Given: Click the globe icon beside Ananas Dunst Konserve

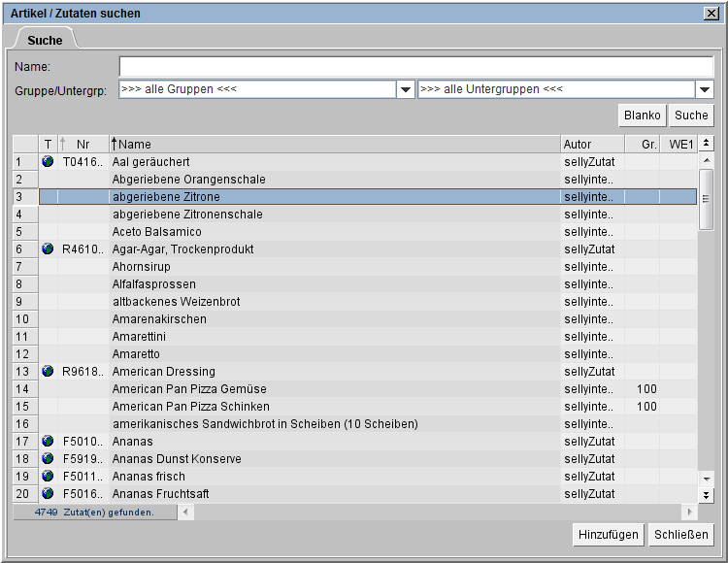Looking at the screenshot, I should click(x=48, y=459).
